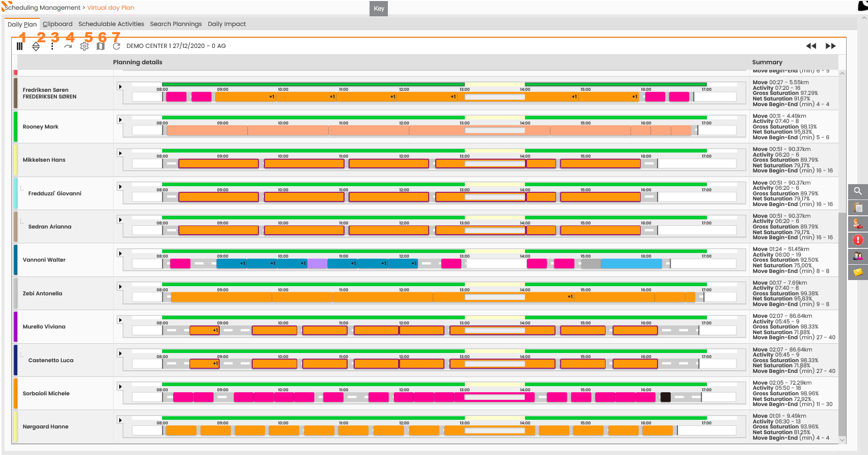
Task: Click the up-down triangles sort icon
Action: (x=36, y=46)
